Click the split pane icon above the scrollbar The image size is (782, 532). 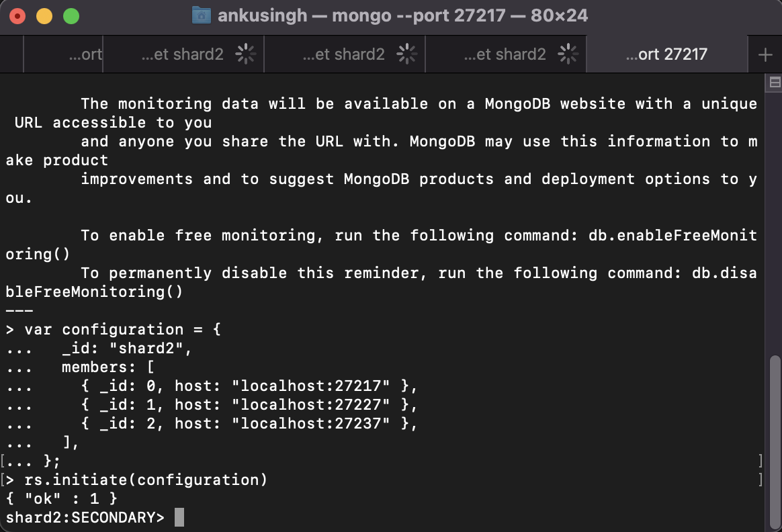pos(774,82)
